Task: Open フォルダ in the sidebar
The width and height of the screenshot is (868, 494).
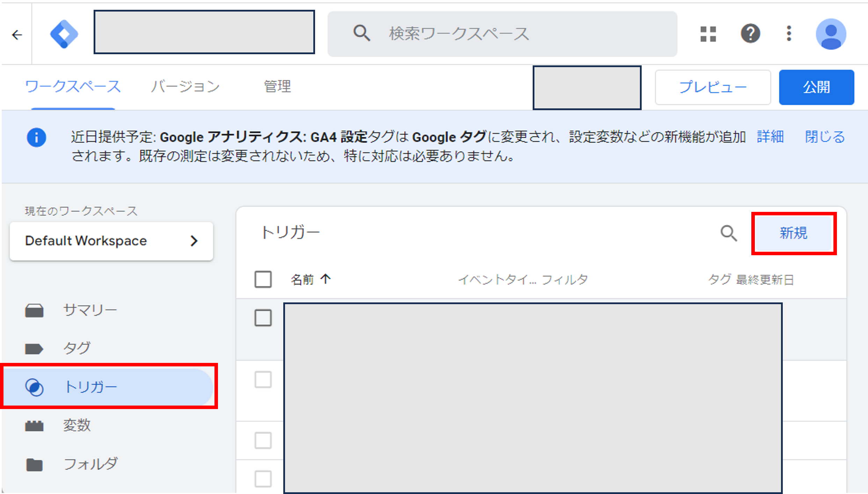Action: 90,464
